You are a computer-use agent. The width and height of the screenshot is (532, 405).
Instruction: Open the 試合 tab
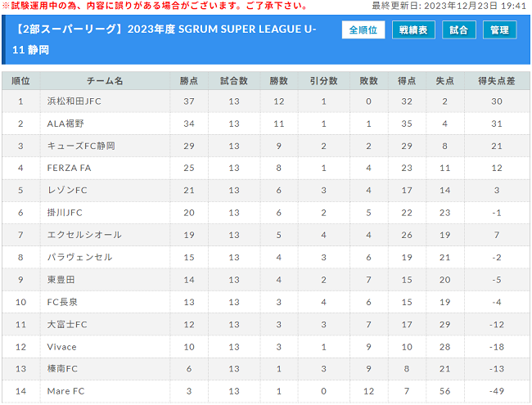coord(458,29)
